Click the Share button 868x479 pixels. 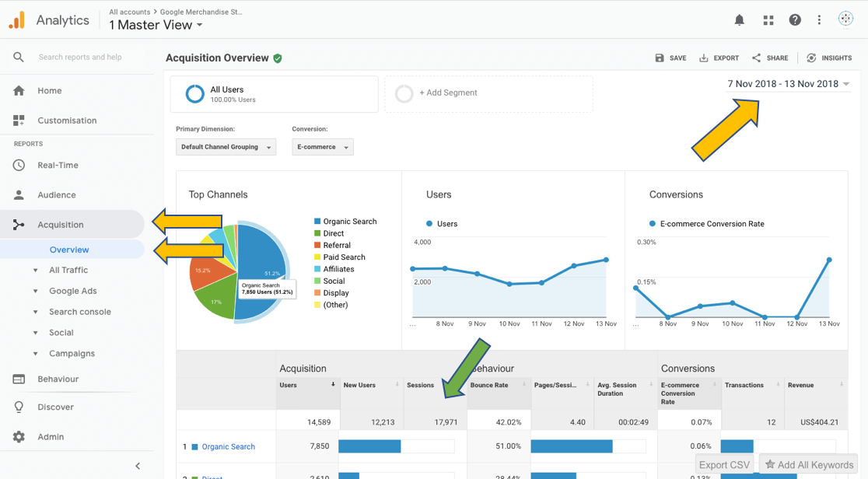770,58
